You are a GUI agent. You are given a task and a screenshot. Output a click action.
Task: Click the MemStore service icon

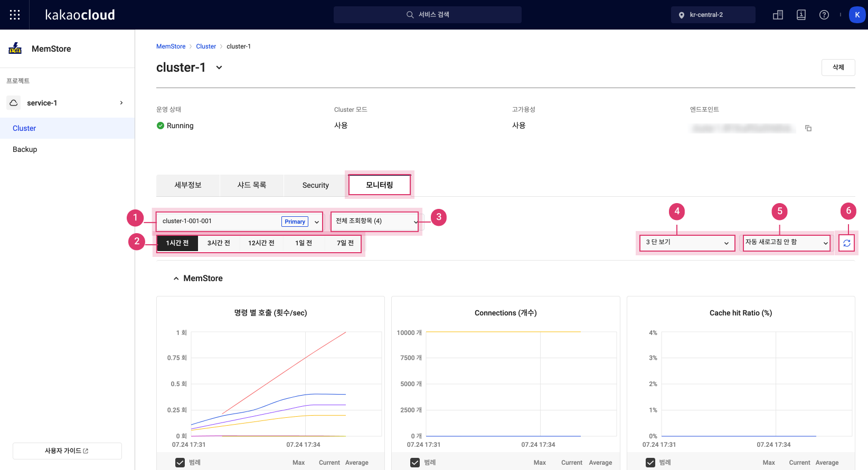point(15,49)
